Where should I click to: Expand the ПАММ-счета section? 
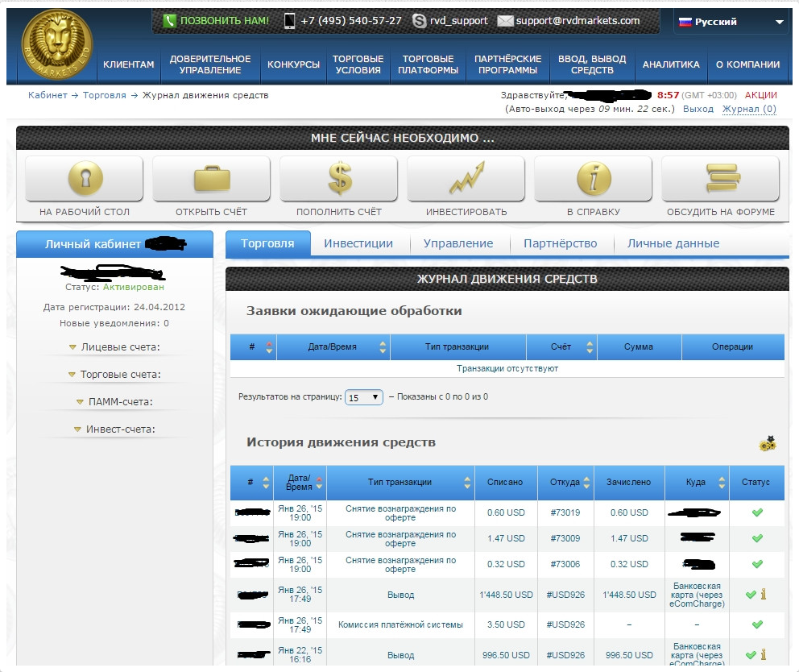coord(114,402)
